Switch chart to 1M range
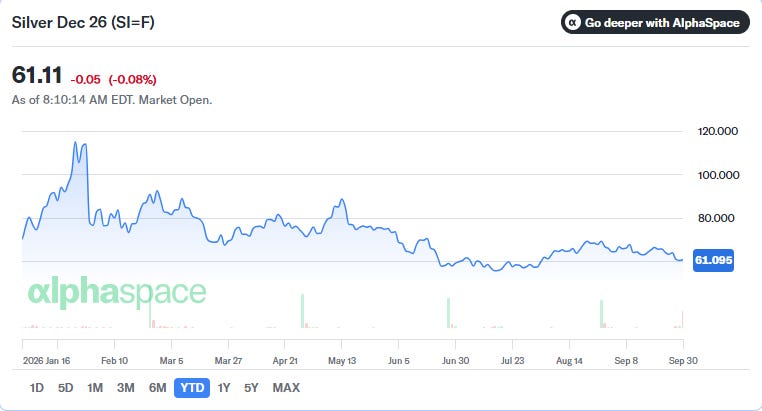 tap(95, 388)
